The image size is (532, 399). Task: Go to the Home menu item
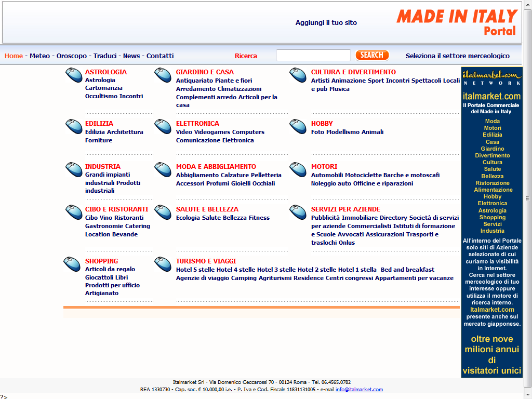click(x=14, y=56)
